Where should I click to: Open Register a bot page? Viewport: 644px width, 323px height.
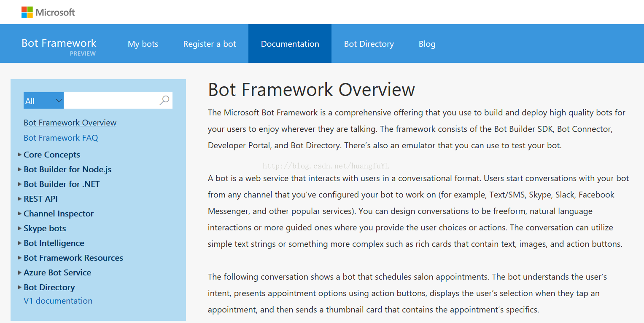point(210,44)
